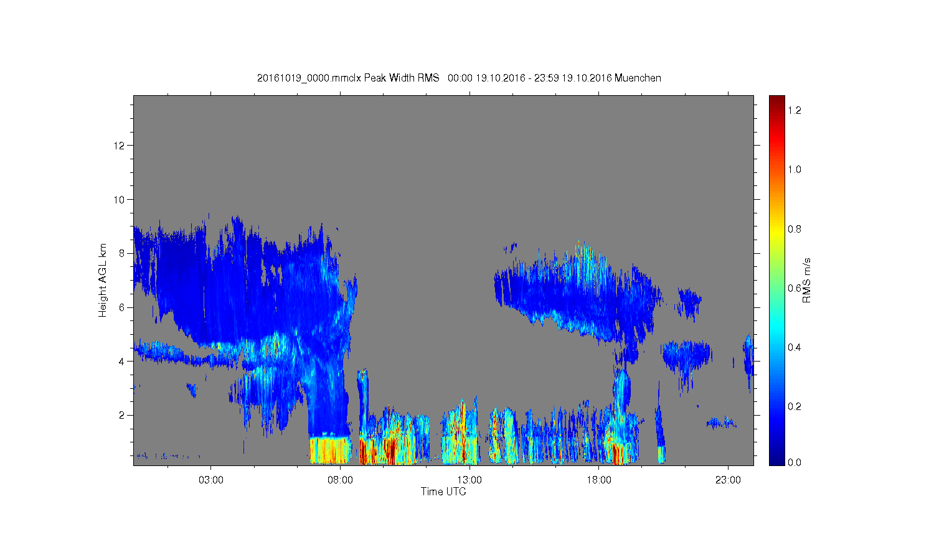Click the dark blue bottom of the colorbar
The width and height of the screenshot is (934, 560).
click(776, 459)
